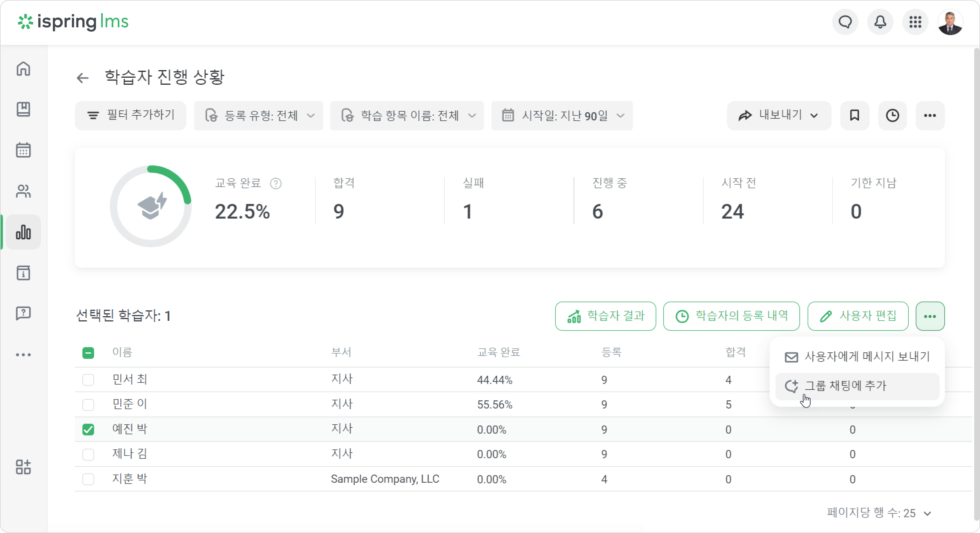The image size is (980, 533).
Task: Sort by the 등록 column header
Action: click(x=611, y=352)
